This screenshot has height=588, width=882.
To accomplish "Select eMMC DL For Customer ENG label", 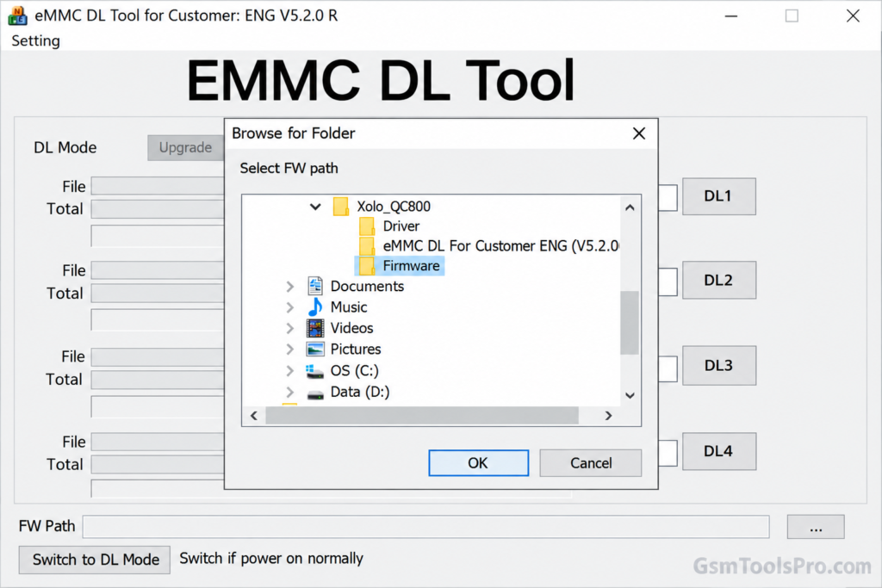I will (500, 245).
